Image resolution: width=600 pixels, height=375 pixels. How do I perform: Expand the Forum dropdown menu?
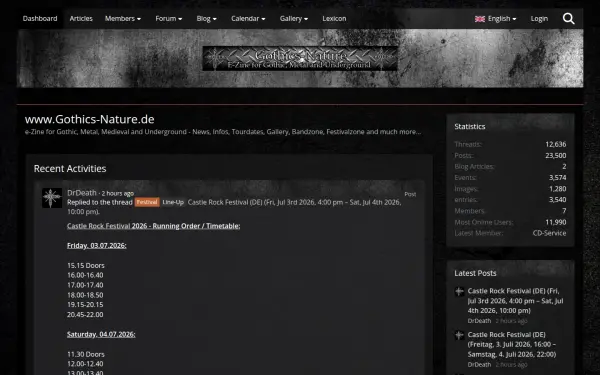(168, 18)
